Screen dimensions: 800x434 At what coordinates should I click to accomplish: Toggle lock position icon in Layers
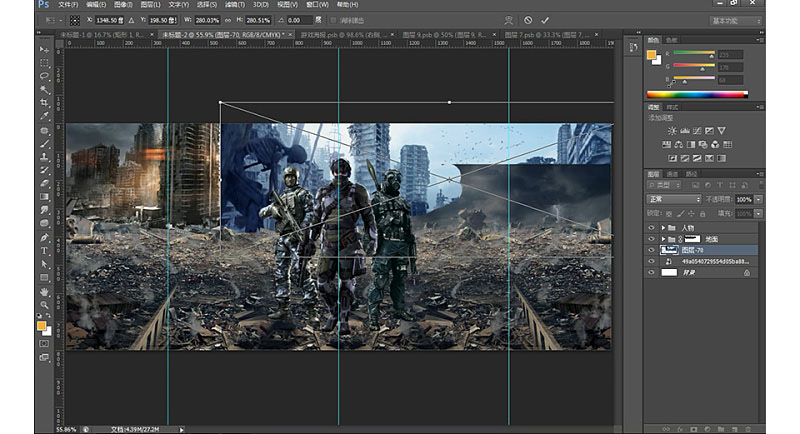(x=691, y=214)
